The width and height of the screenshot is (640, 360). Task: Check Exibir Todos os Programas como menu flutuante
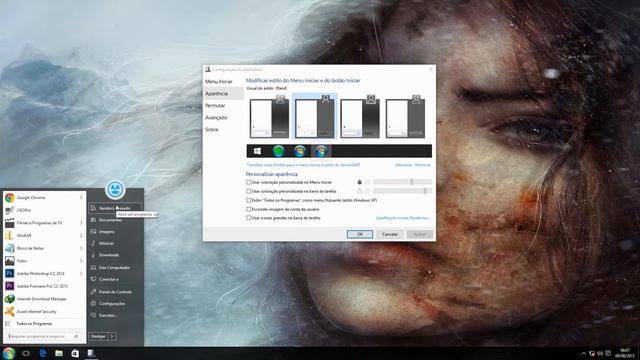[248, 200]
